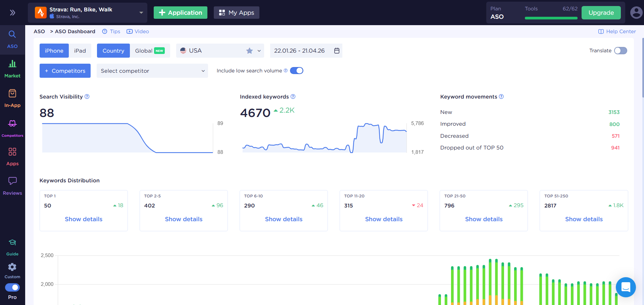Click the favorite star next to USA
The width and height of the screenshot is (644, 305).
pyautogui.click(x=249, y=51)
